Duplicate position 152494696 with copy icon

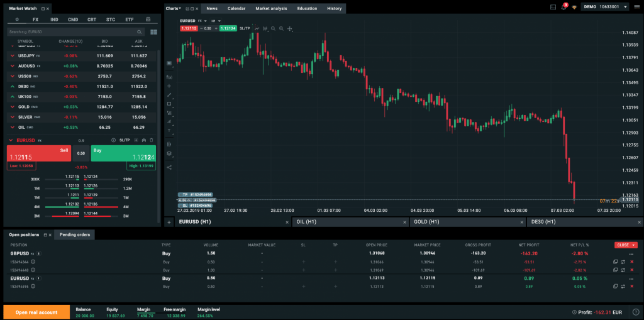pyautogui.click(x=615, y=286)
